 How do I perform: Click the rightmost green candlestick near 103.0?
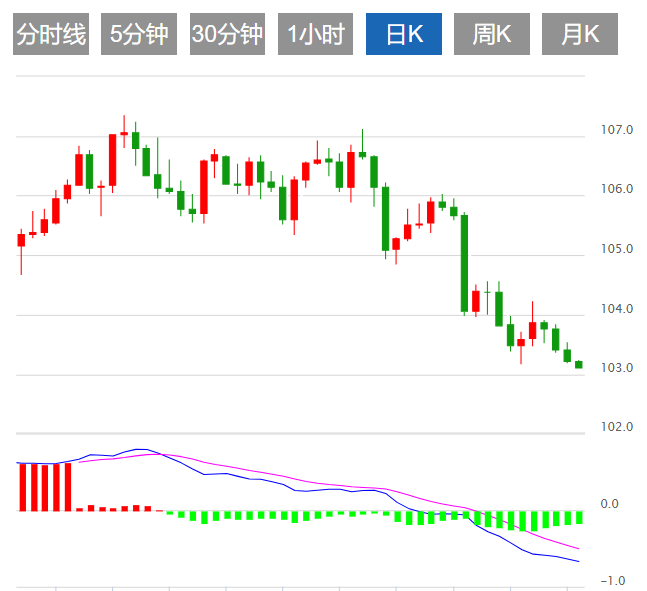578,364
